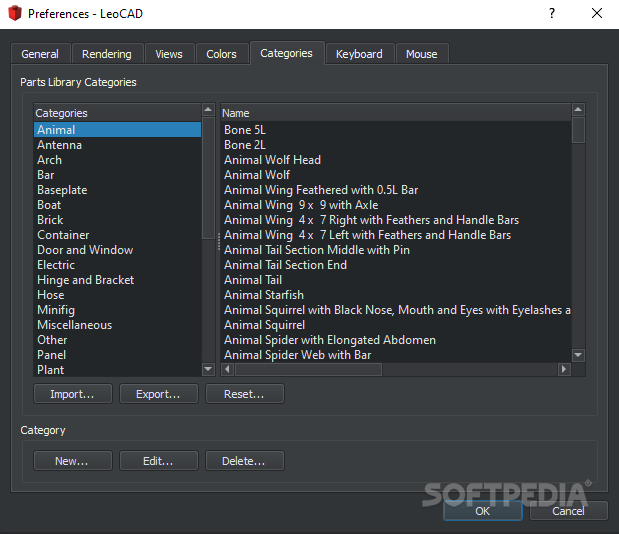Select the Animal category
619x534 pixels.
pyautogui.click(x=118, y=130)
